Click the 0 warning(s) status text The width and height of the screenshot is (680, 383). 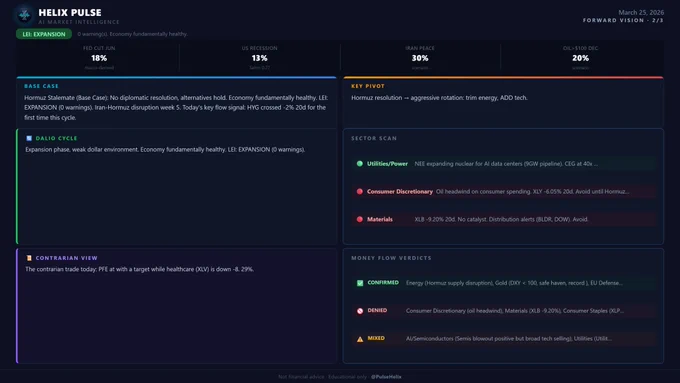(132, 34)
